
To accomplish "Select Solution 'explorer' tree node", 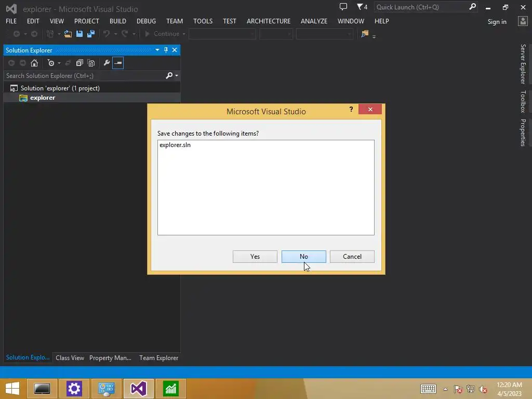I will [x=60, y=88].
